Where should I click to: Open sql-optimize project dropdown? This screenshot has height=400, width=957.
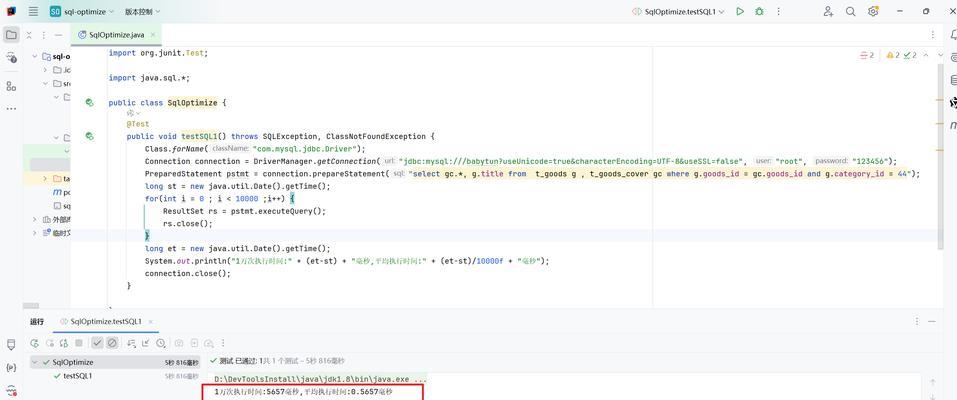pyautogui.click(x=82, y=11)
